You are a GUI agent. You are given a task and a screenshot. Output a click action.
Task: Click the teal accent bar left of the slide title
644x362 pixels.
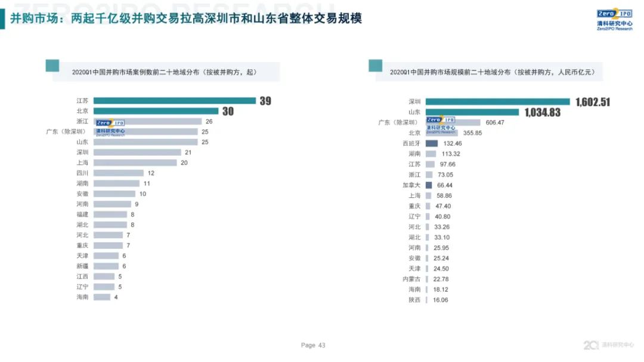(x=2, y=19)
